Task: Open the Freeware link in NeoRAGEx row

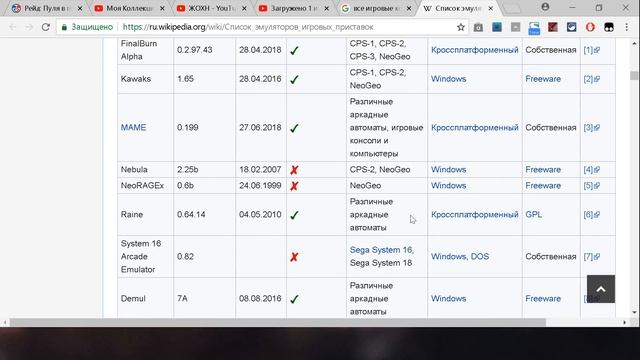Action: (x=543, y=185)
